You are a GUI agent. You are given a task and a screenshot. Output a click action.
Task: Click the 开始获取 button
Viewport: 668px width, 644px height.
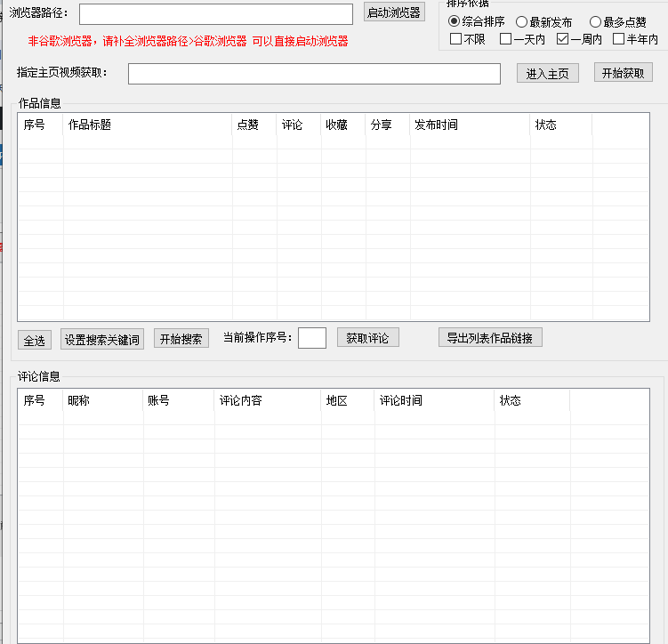click(623, 73)
